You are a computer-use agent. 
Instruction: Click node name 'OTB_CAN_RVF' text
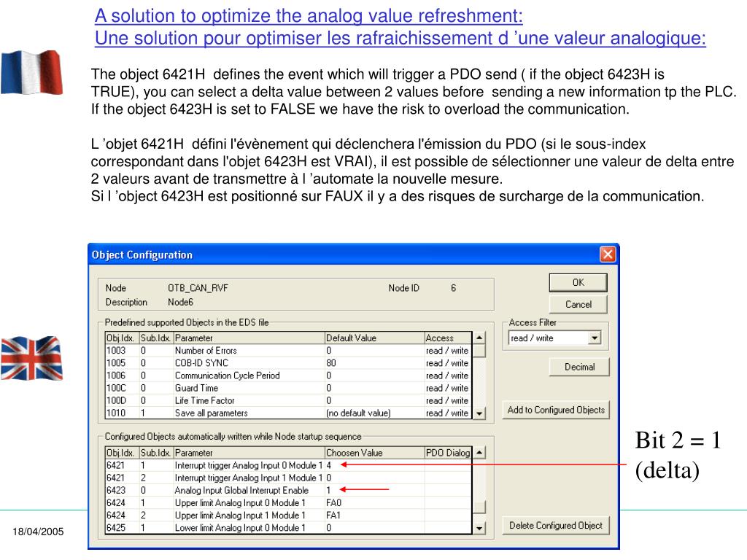198,288
